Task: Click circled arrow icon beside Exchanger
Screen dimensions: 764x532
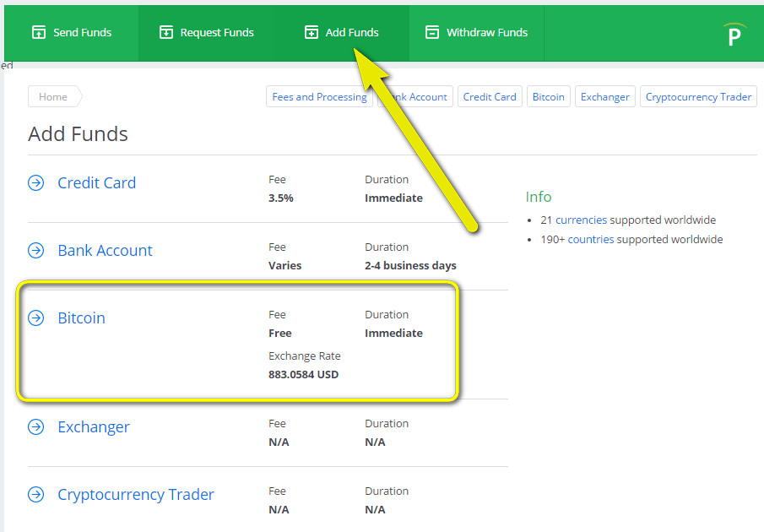Action: (36, 427)
